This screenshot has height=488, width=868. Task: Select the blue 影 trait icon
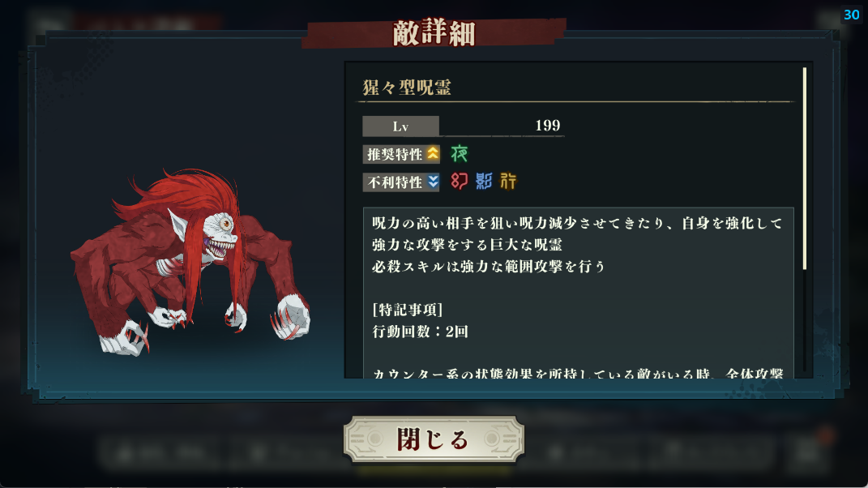pos(484,181)
